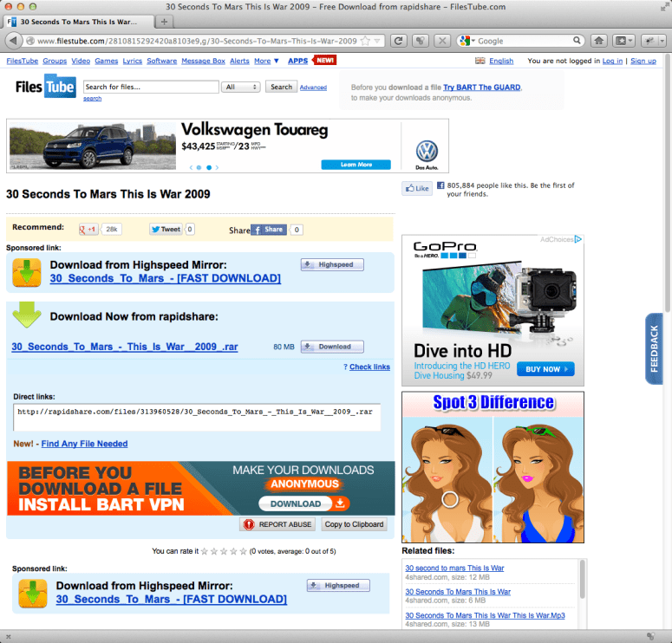This screenshot has height=643, width=672.
Task: Open the Check links link
Action: point(369,367)
